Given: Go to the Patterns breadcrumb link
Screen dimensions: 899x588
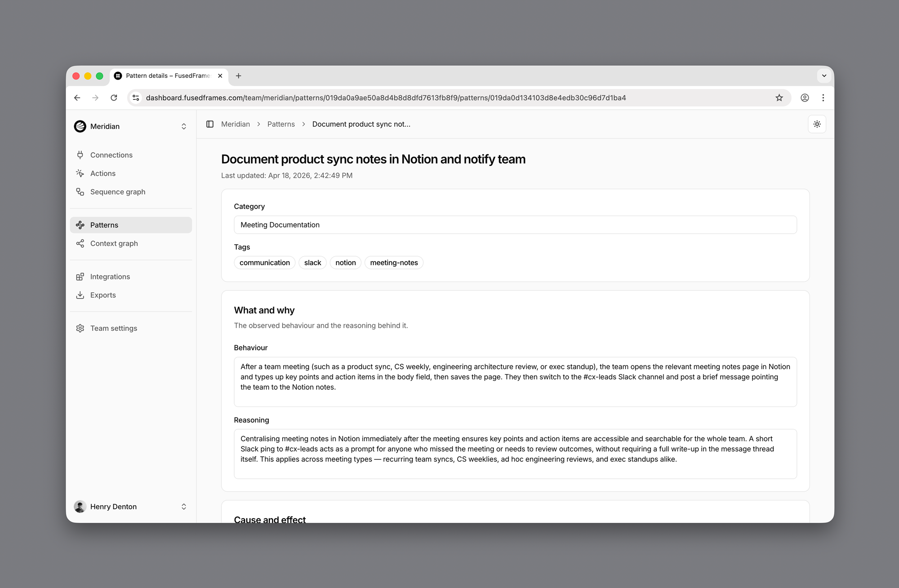Looking at the screenshot, I should point(281,124).
